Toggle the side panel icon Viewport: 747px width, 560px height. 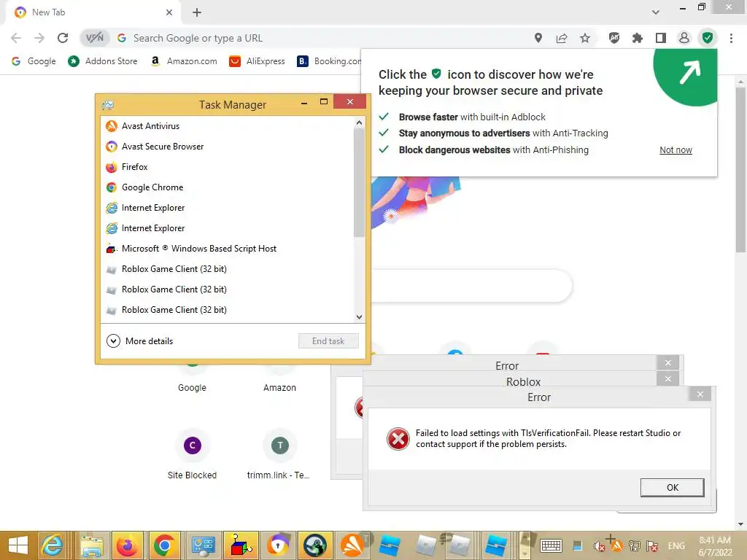(x=661, y=38)
